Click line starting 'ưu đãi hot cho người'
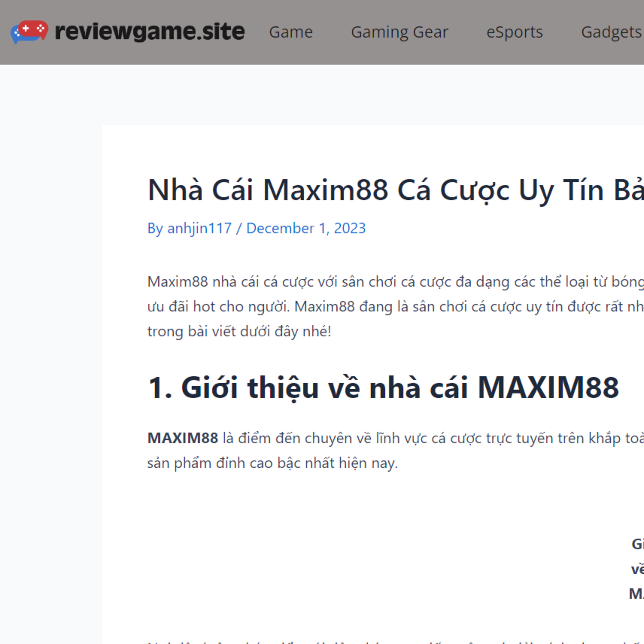Image resolution: width=644 pixels, height=644 pixels. pos(396,306)
